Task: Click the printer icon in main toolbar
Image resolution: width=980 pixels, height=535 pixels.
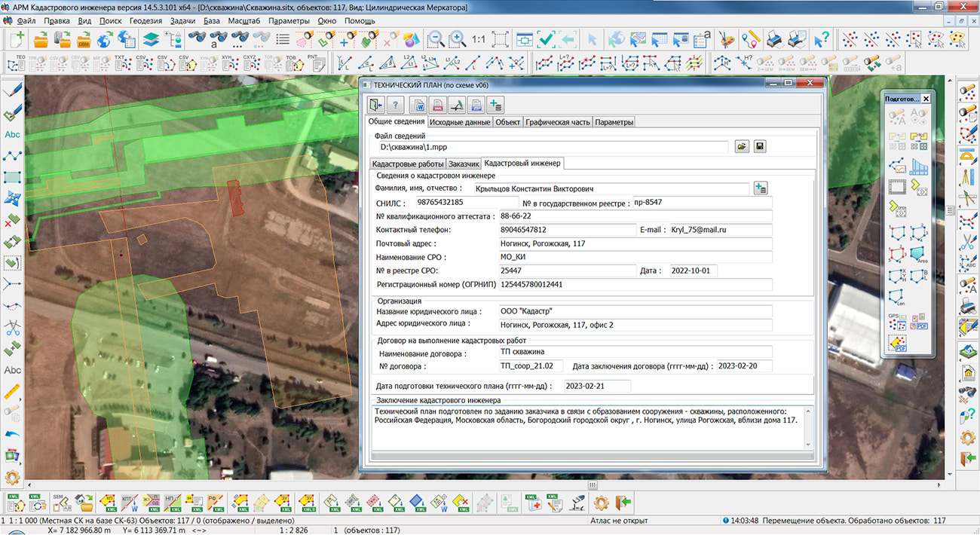Action: point(774,39)
